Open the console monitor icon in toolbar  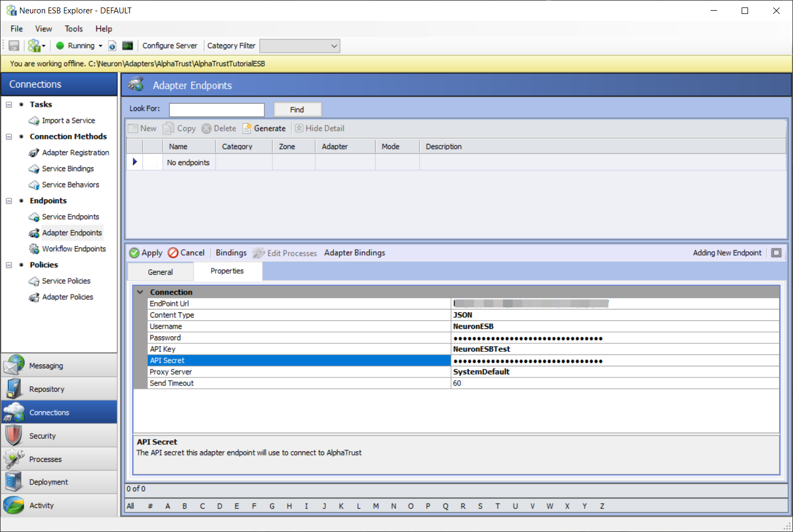tap(127, 46)
